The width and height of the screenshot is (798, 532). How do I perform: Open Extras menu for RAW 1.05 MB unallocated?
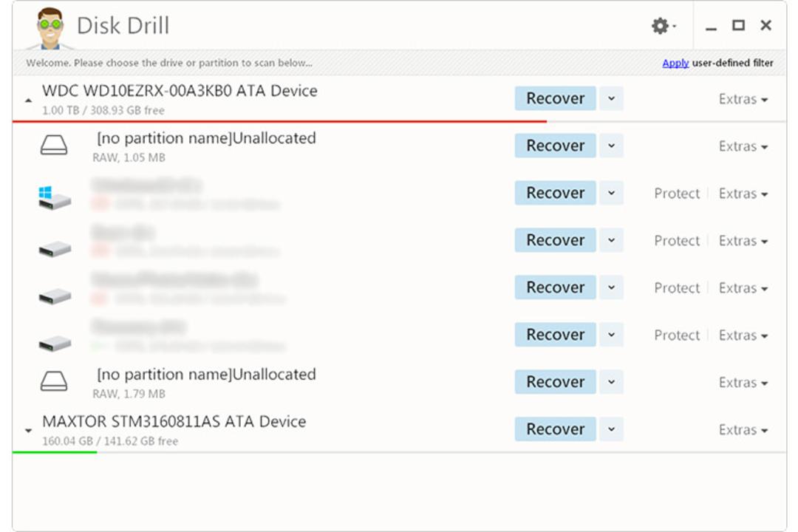(x=743, y=146)
